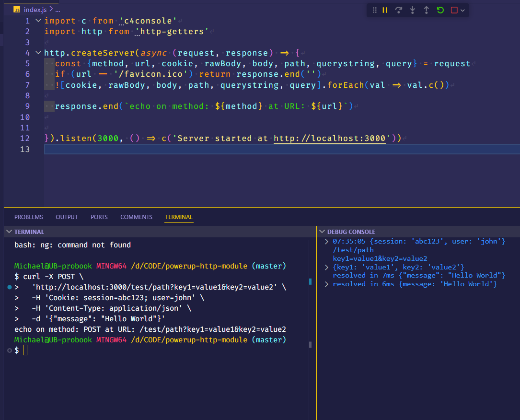Open the http://localhost:3000 link in code
Image resolution: width=520 pixels, height=420 pixels.
[330, 138]
